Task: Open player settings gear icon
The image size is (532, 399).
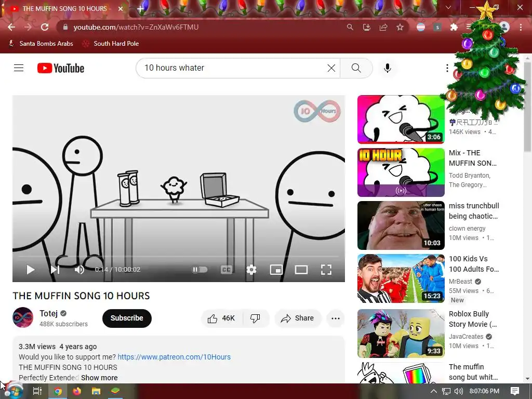Action: pyautogui.click(x=251, y=270)
